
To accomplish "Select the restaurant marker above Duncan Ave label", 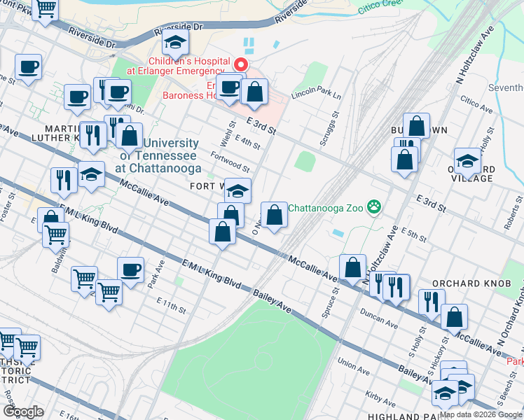I will coord(396,288).
